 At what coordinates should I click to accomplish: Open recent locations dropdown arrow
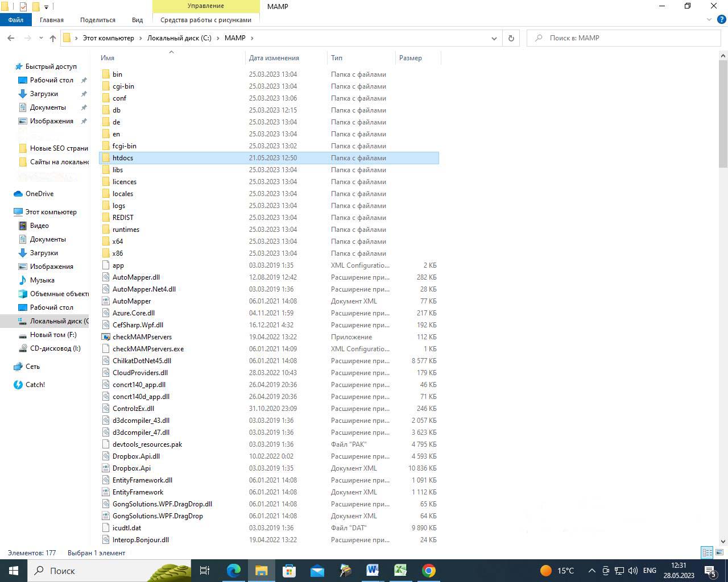click(x=41, y=38)
